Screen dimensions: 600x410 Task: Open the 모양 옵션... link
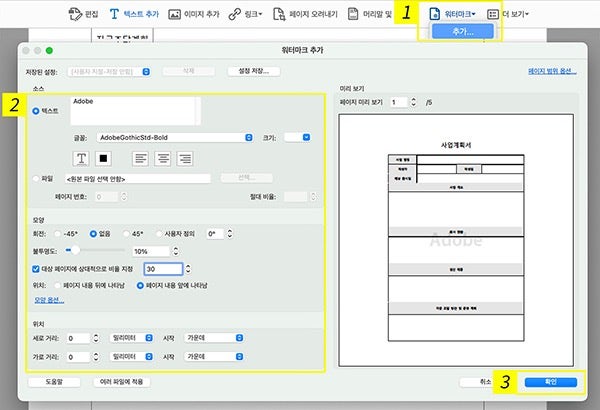pyautogui.click(x=49, y=300)
